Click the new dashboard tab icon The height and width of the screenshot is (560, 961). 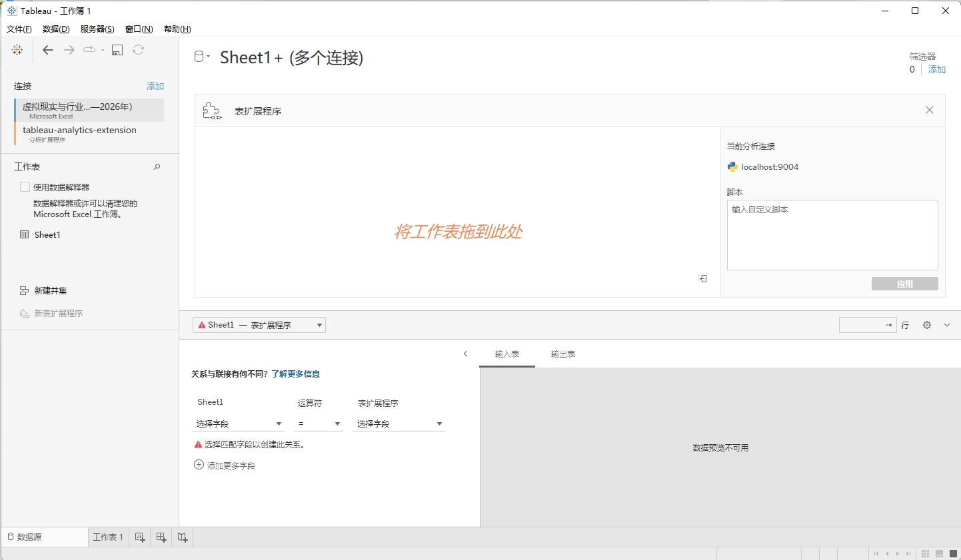click(x=161, y=537)
